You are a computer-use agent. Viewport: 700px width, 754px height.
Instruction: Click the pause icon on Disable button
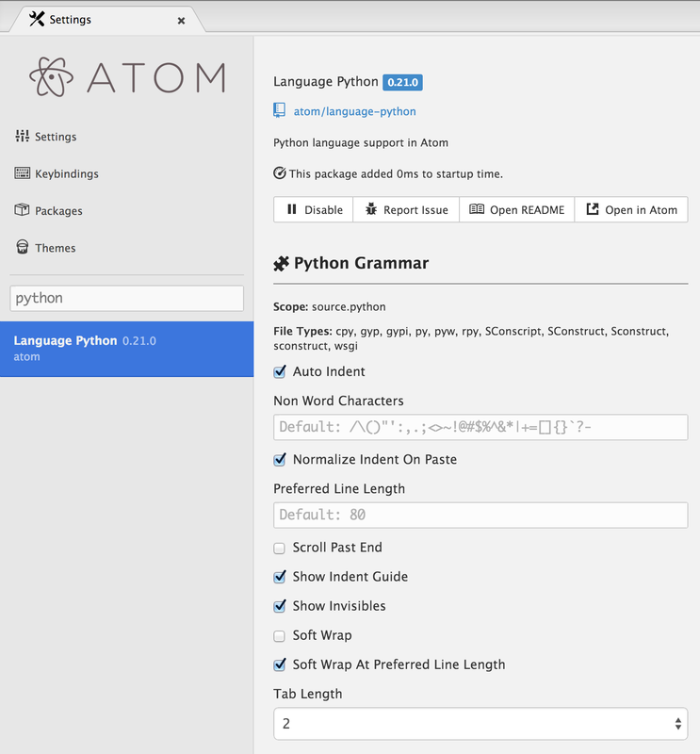[x=292, y=209]
